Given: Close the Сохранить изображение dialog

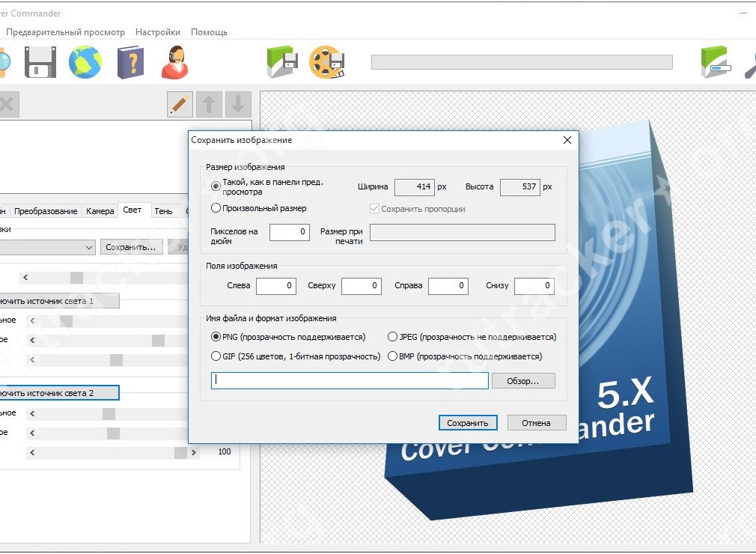Looking at the screenshot, I should tap(567, 140).
